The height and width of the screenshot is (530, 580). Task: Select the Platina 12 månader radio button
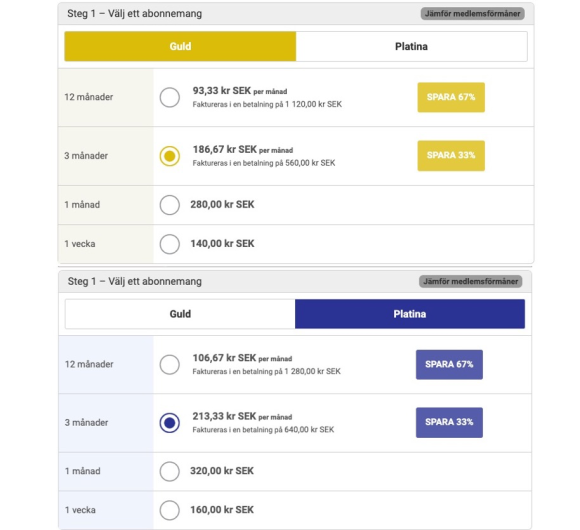tap(169, 364)
